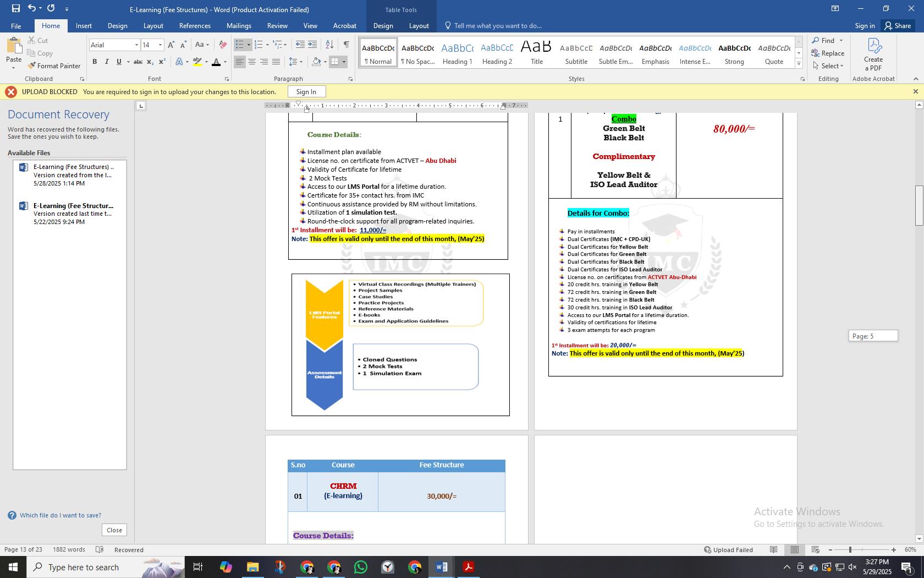This screenshot has height=578, width=924.
Task: Apply the Heading 1 style
Action: click(x=458, y=54)
